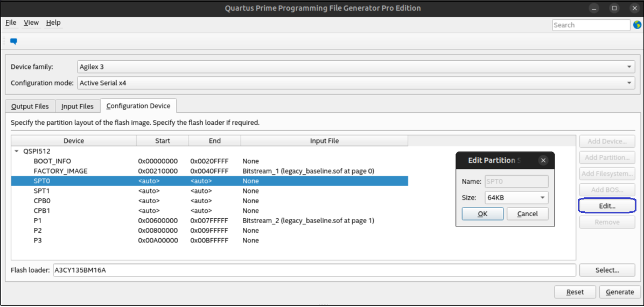Cancel the Edit Partition dialog
This screenshot has width=644, height=307.
coord(527,213)
